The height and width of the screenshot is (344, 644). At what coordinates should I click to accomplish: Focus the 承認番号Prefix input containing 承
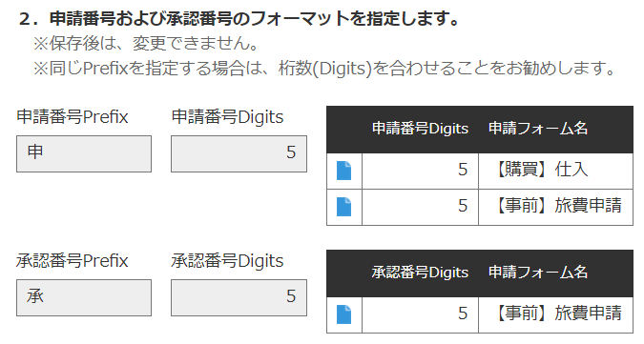click(x=84, y=297)
